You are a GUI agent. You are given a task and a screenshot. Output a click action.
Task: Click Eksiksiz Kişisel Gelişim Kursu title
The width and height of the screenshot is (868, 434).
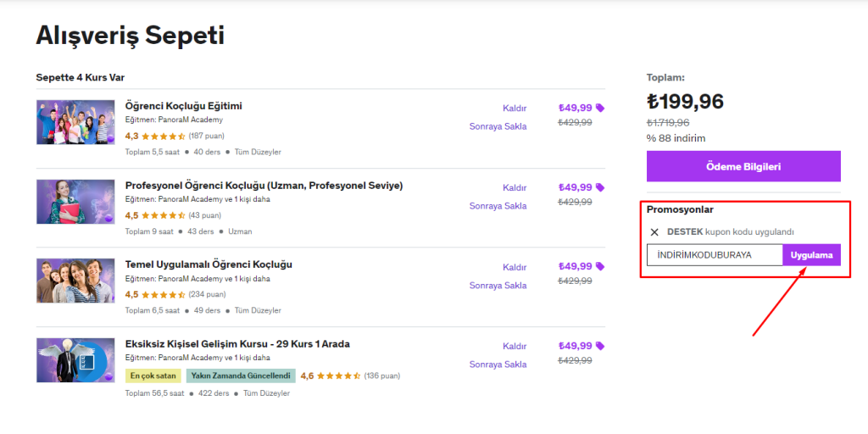click(x=237, y=344)
